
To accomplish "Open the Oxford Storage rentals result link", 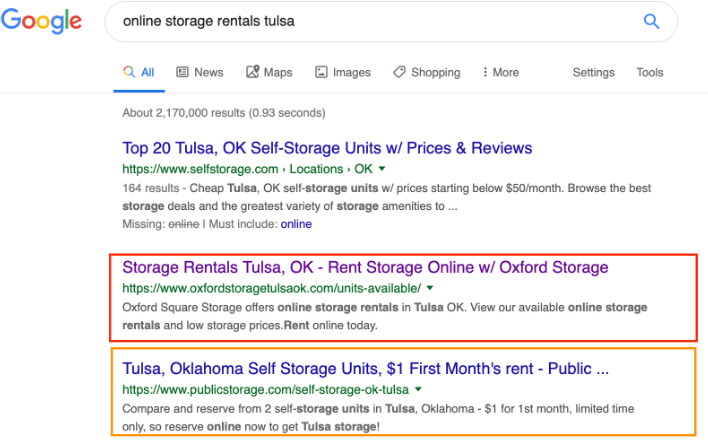I will 364,267.
